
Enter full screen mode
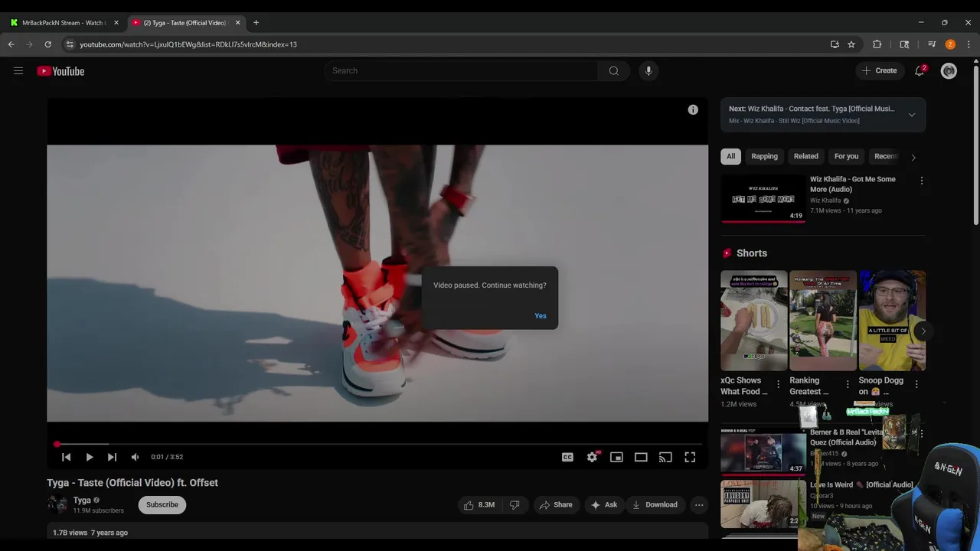(690, 457)
